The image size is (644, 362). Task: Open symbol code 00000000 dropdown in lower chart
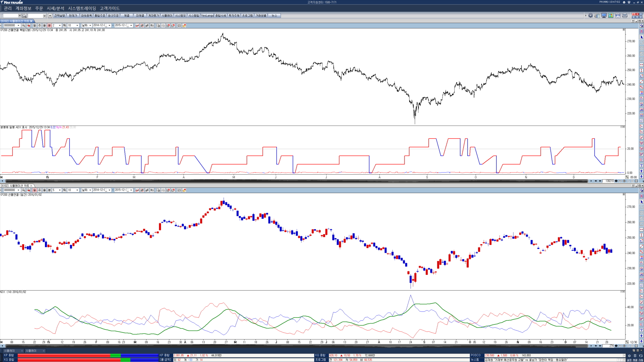point(18,190)
